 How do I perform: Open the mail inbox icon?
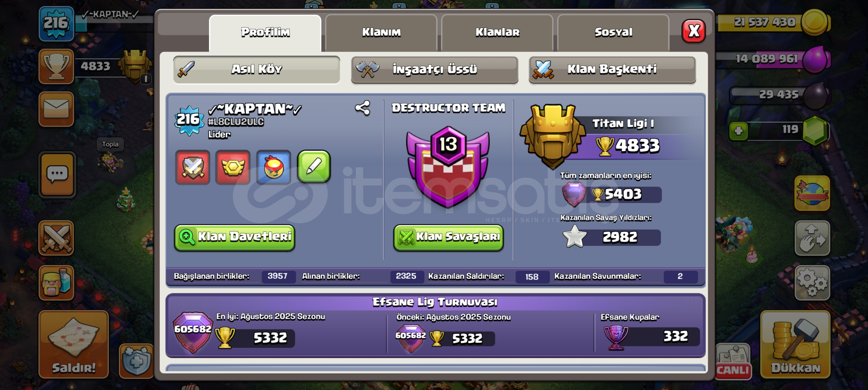(56, 109)
